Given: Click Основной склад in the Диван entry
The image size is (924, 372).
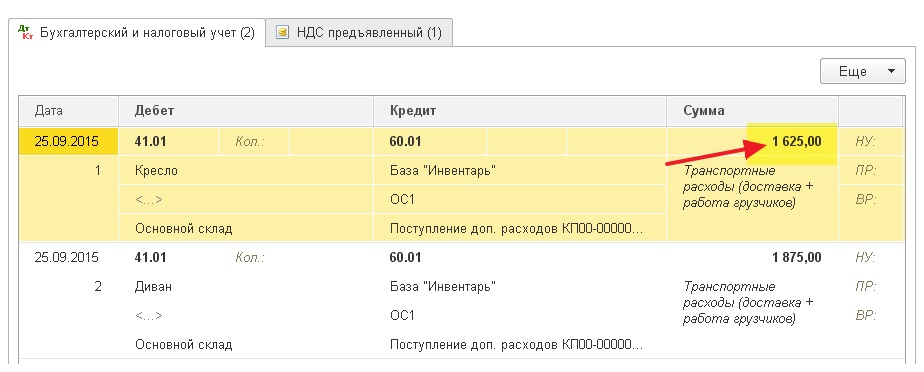Looking at the screenshot, I should pyautogui.click(x=183, y=345).
